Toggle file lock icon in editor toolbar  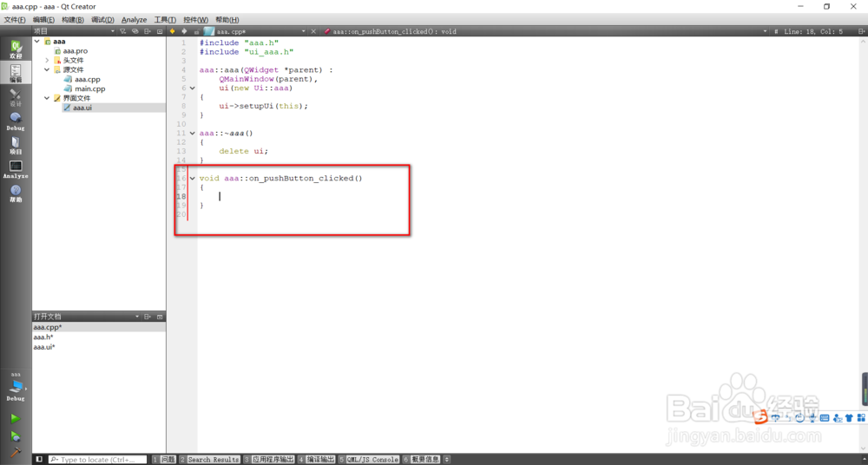point(196,31)
